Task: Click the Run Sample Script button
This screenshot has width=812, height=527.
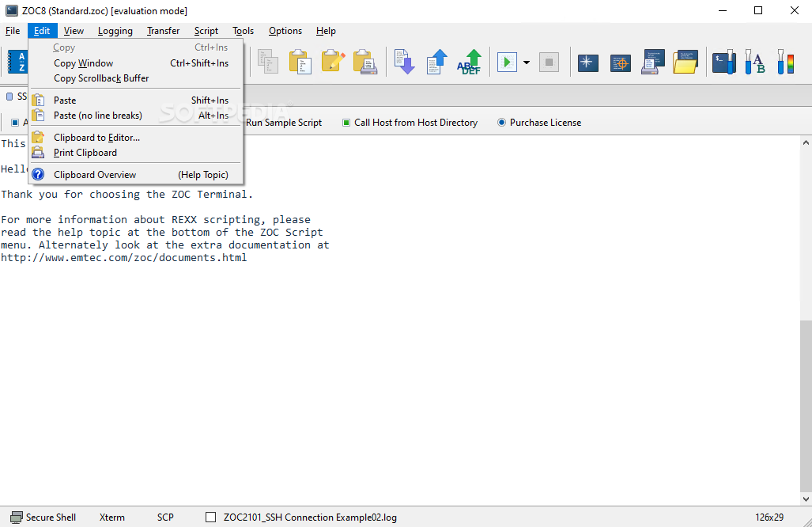Action: click(284, 123)
